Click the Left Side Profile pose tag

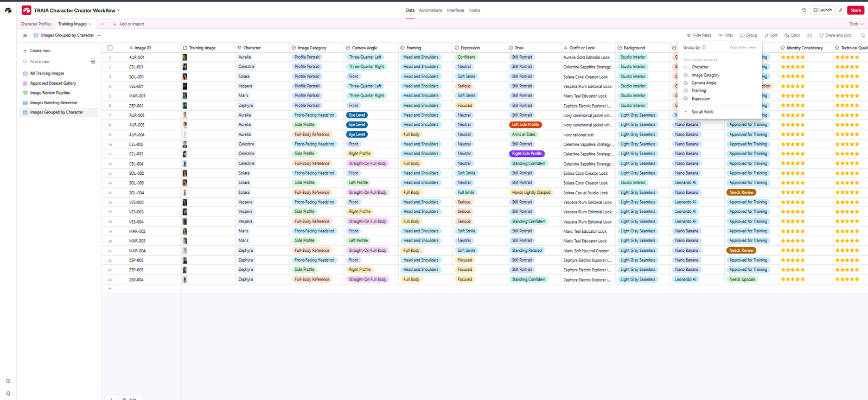(526, 125)
